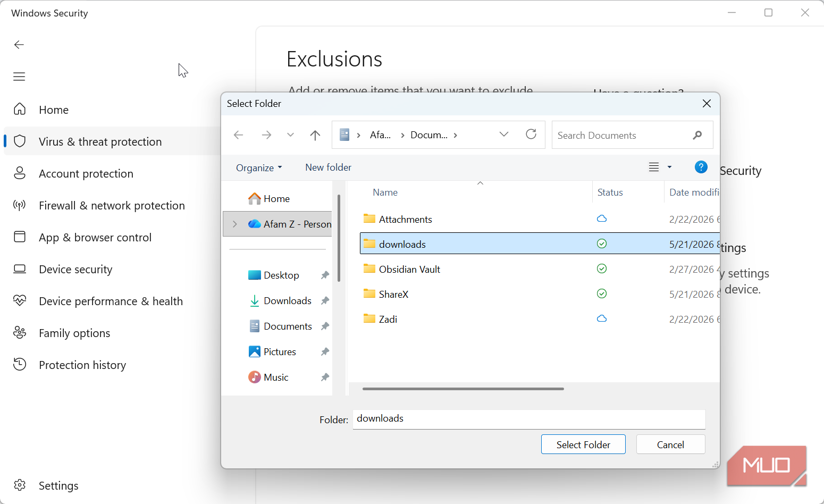Click the App & browser window icon
824x504 pixels.
[x=20, y=237]
